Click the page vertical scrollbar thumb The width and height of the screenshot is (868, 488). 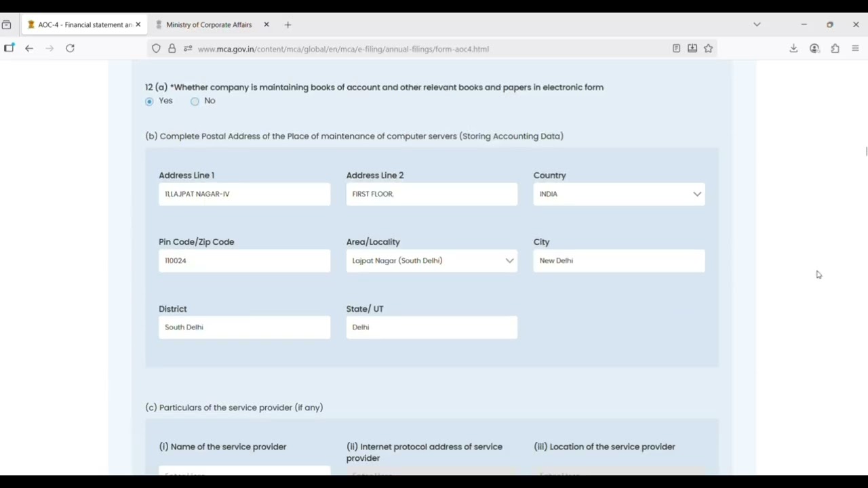[866, 150]
